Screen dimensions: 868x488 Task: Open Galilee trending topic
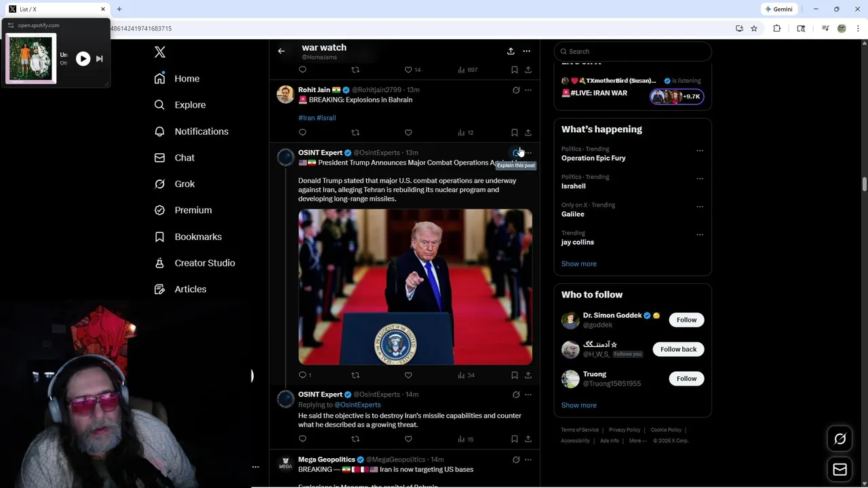tap(573, 214)
